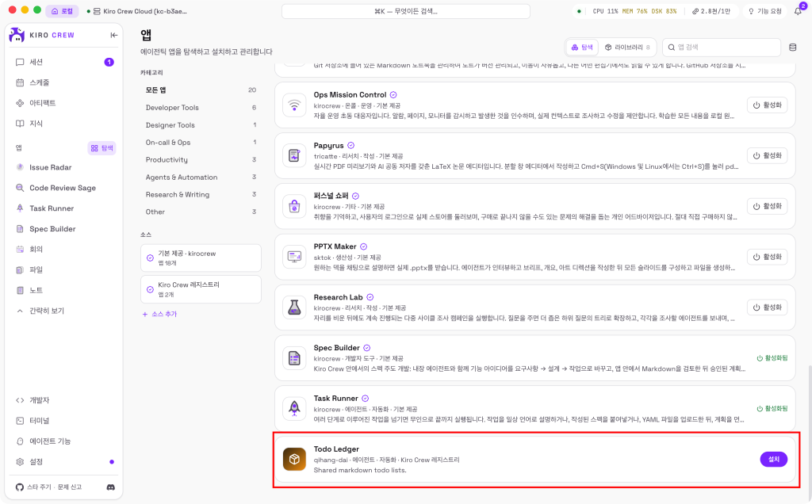Open the Discord icon at sidebar bottom
This screenshot has height=504, width=812.
[x=111, y=487]
